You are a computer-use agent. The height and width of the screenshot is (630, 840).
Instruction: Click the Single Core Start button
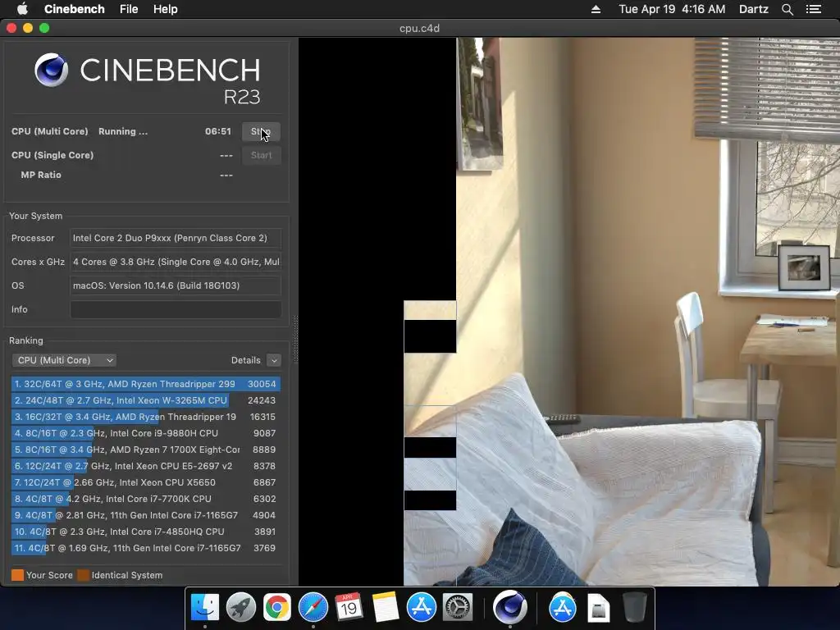(x=261, y=155)
